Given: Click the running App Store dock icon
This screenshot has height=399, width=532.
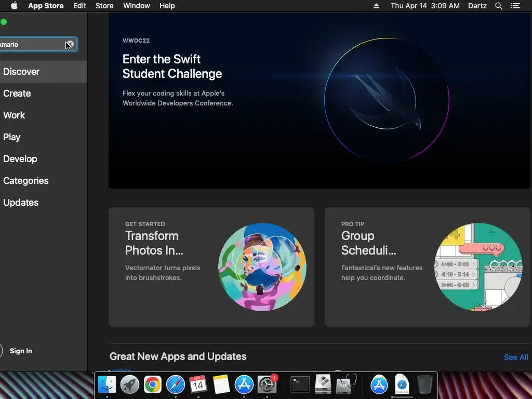Looking at the screenshot, I should (244, 385).
